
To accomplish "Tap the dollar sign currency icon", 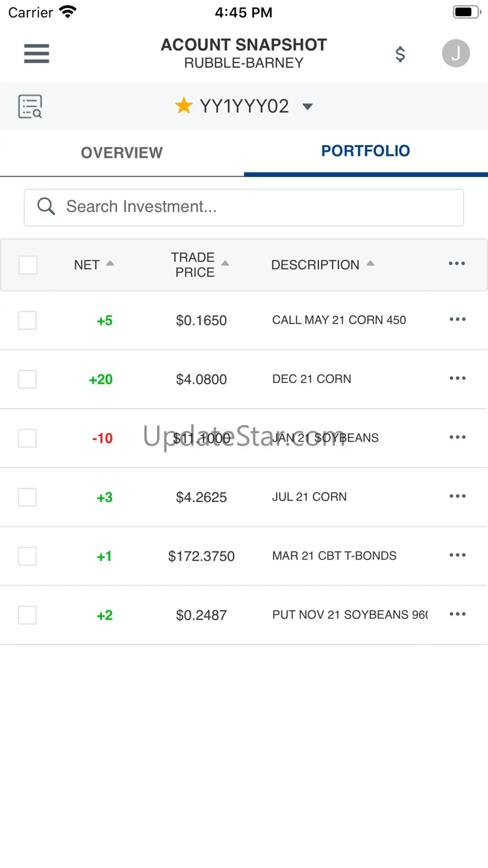I will (400, 54).
